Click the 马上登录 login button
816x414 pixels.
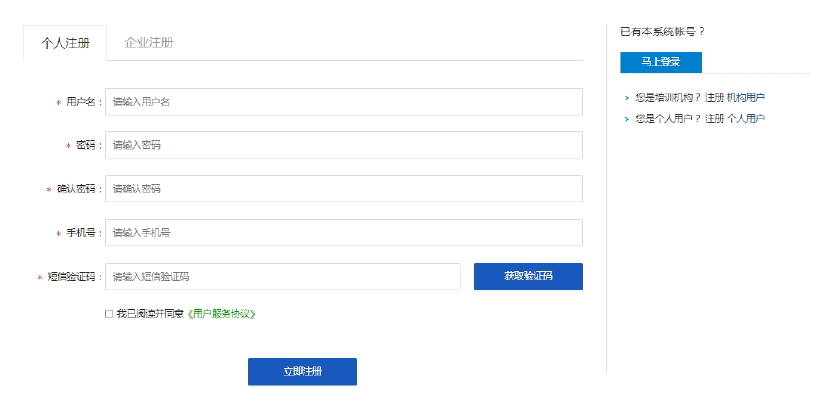pos(661,62)
